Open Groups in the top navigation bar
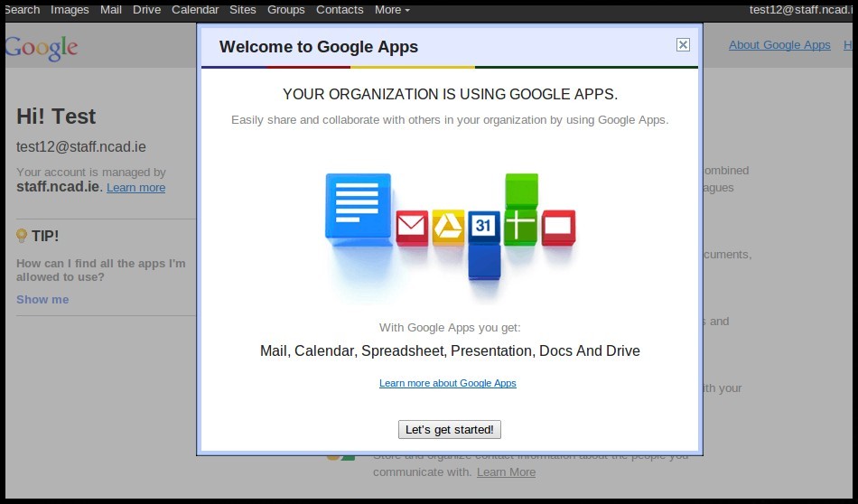 click(285, 10)
